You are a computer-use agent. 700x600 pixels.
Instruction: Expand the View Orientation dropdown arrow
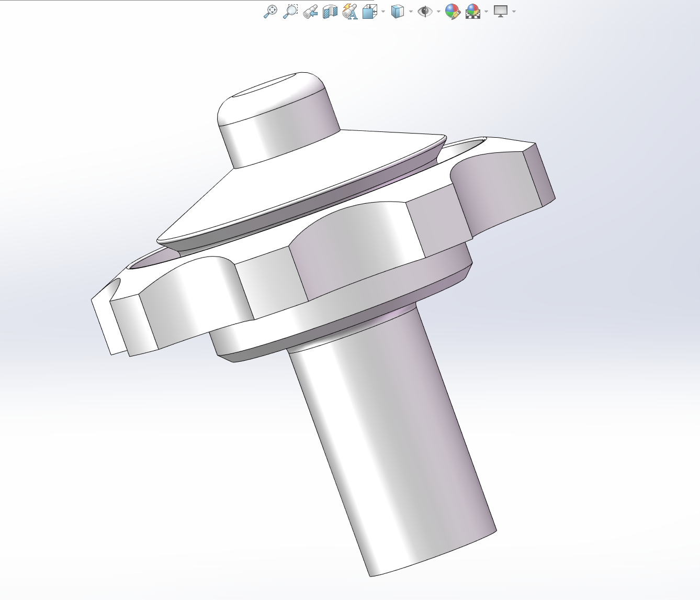[x=383, y=12]
